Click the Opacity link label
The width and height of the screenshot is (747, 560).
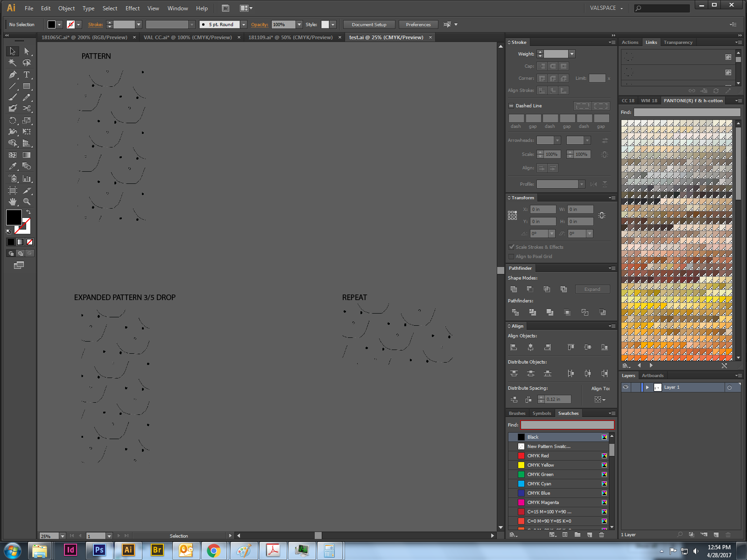[260, 25]
